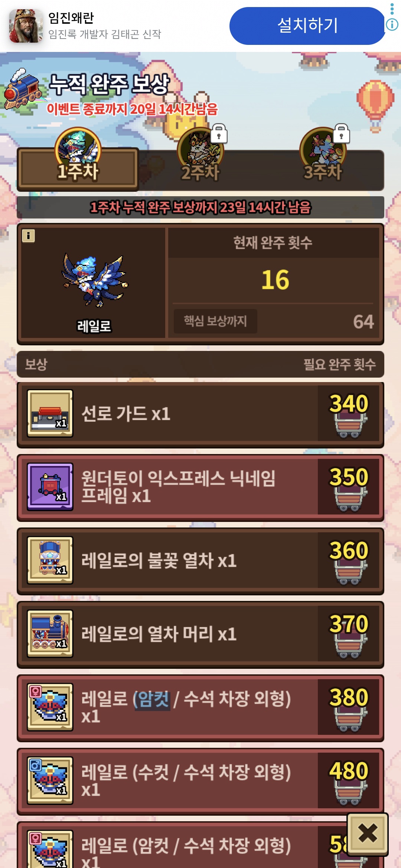The width and height of the screenshot is (401, 868).
Task: Open the 임진왜란 ad title link
Action: click(x=71, y=18)
